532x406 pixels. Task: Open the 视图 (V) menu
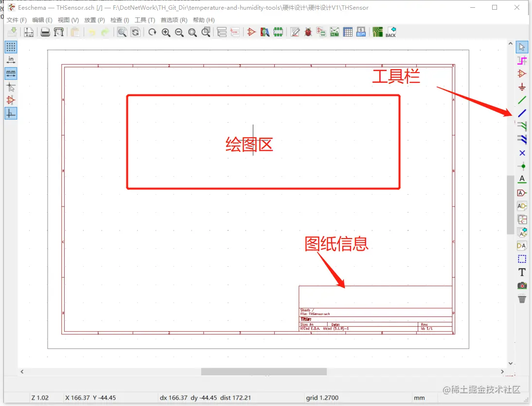[68, 20]
